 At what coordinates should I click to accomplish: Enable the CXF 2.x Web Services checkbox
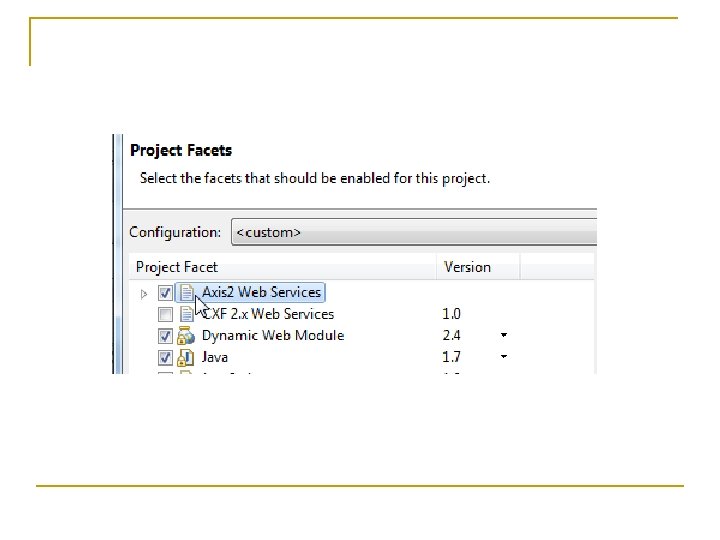point(165,314)
